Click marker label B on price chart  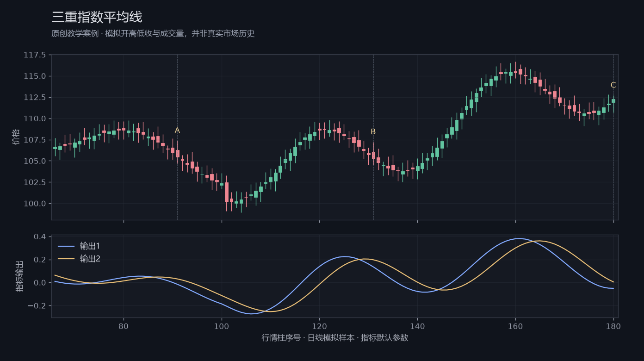(x=373, y=131)
